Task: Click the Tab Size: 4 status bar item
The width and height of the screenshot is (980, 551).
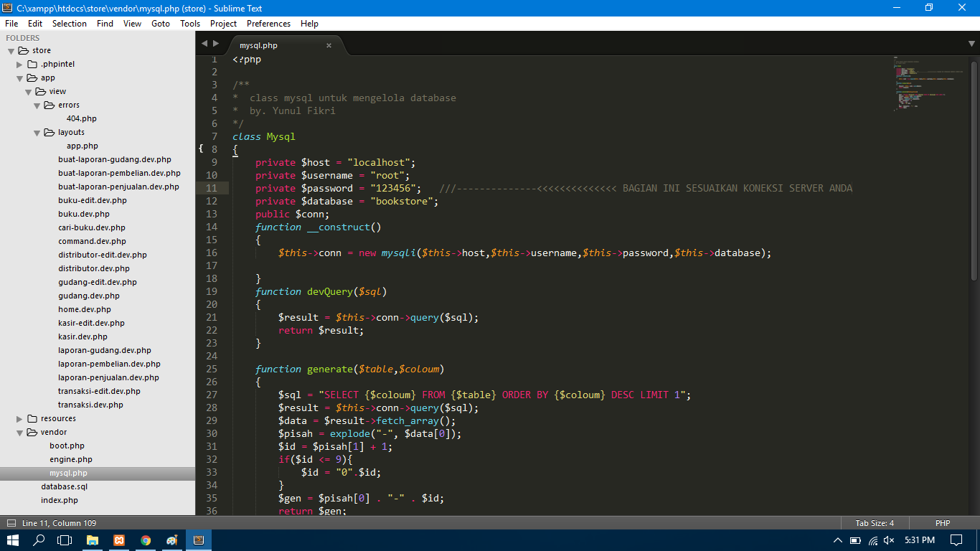Action: [x=874, y=522]
